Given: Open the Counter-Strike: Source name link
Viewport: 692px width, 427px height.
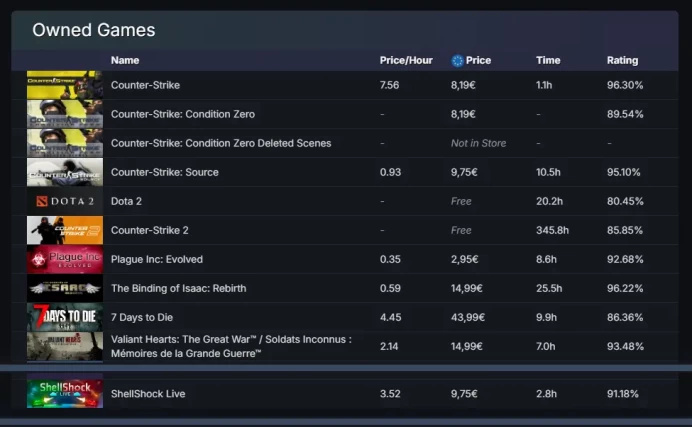Looking at the screenshot, I should click(x=165, y=172).
